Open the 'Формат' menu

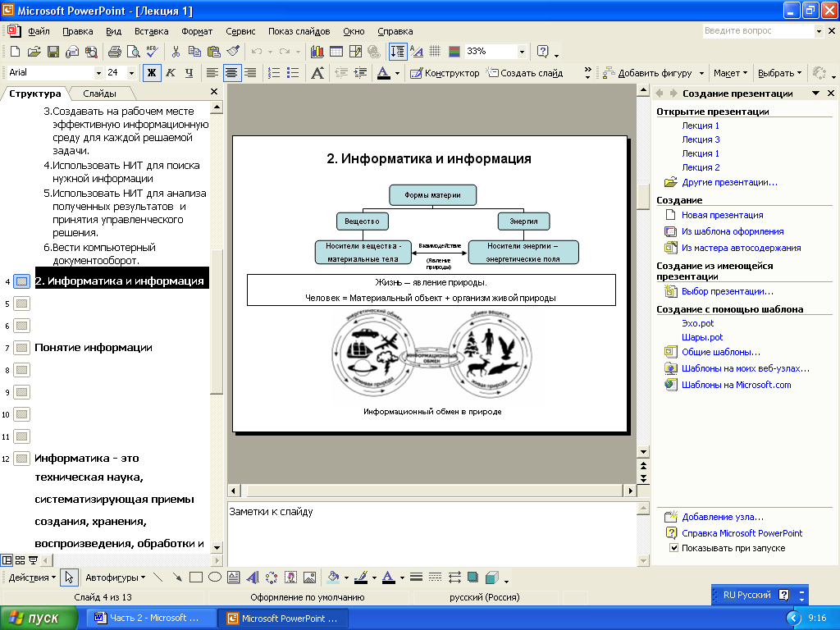(x=197, y=31)
